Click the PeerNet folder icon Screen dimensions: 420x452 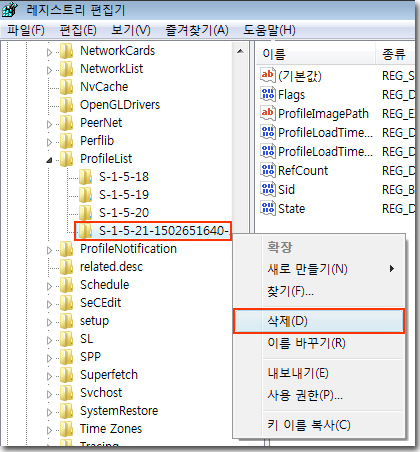pos(67,123)
